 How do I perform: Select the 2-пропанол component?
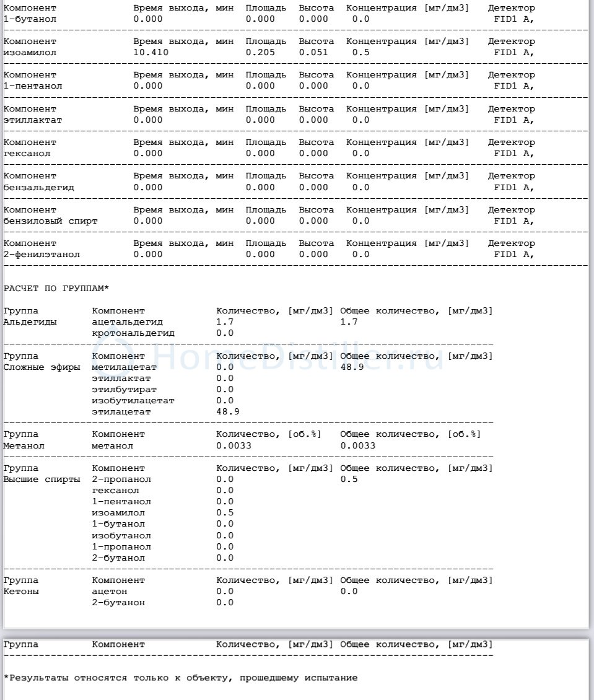tap(121, 479)
